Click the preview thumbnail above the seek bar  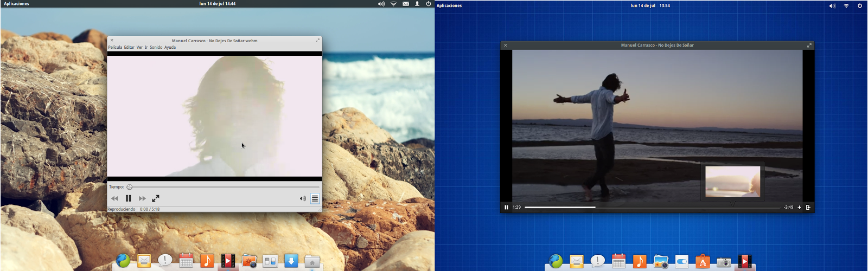coord(732,182)
